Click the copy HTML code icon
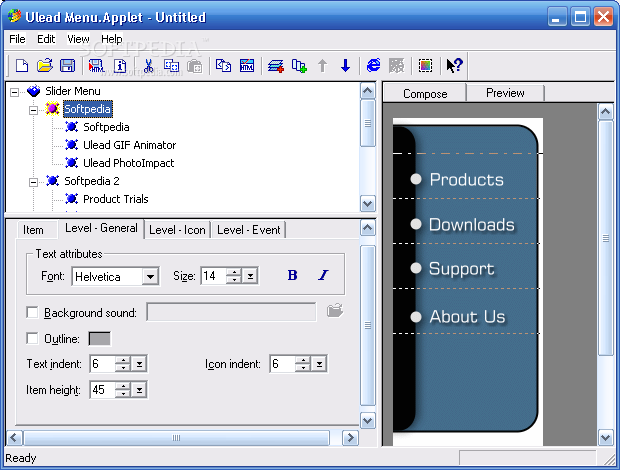The width and height of the screenshot is (620, 470). [223, 65]
